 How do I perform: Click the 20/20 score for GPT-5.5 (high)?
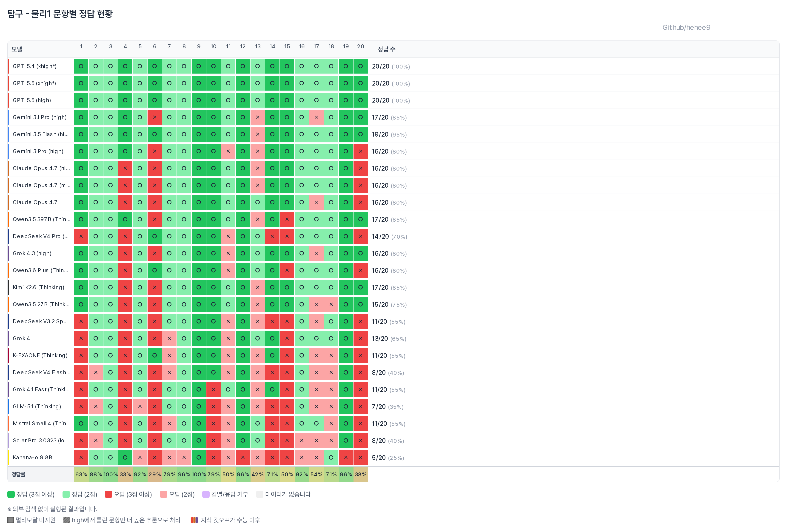pyautogui.click(x=391, y=100)
